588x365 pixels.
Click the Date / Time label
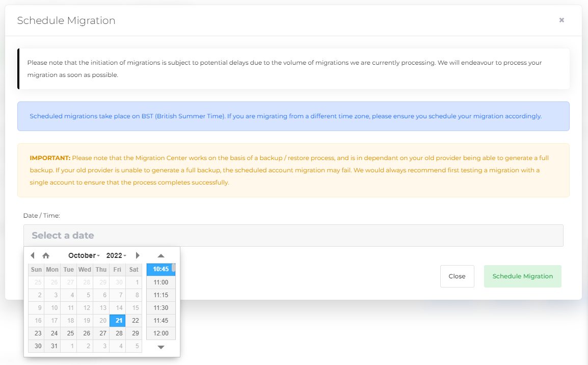click(42, 215)
